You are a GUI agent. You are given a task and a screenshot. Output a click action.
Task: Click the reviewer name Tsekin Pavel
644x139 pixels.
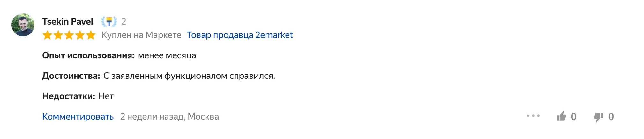[68, 21]
